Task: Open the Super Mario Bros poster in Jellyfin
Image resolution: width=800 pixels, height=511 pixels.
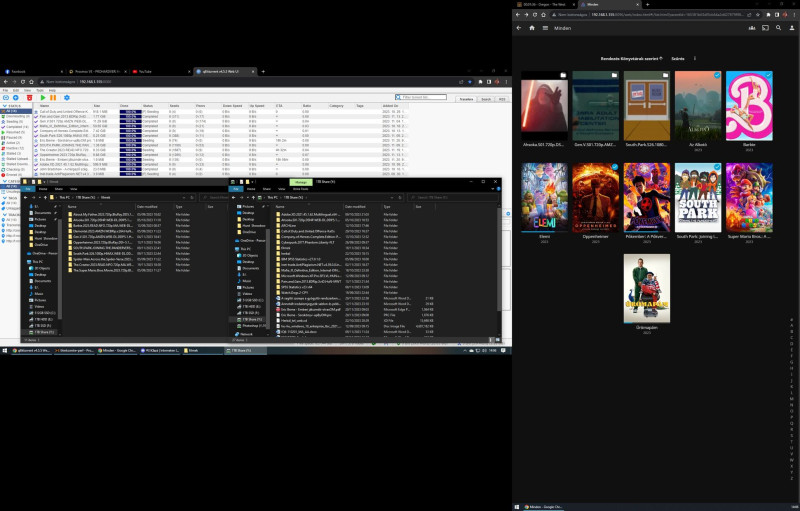Action: (749, 197)
